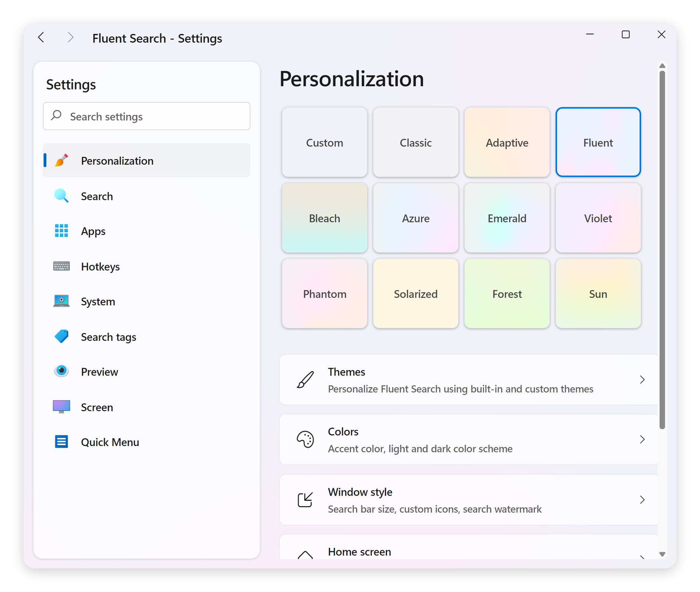Open the Preview settings section
700x592 pixels.
(147, 371)
